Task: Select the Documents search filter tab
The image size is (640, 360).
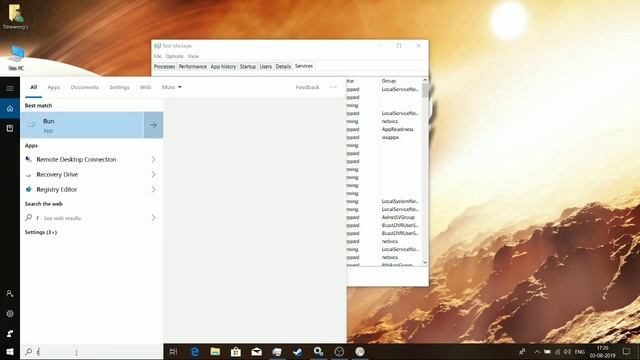Action: (84, 87)
